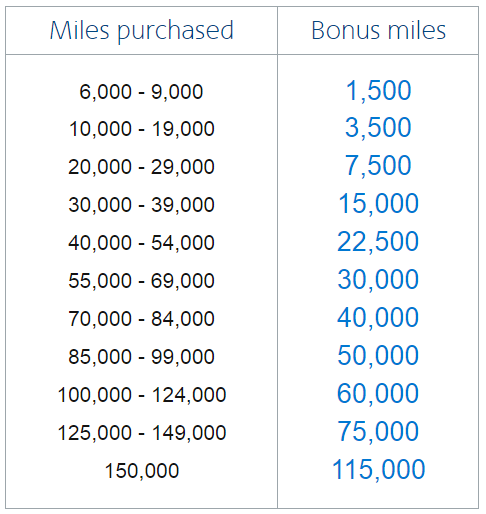Click the Miles purchased column header
This screenshot has width=486, height=514.
141,31
